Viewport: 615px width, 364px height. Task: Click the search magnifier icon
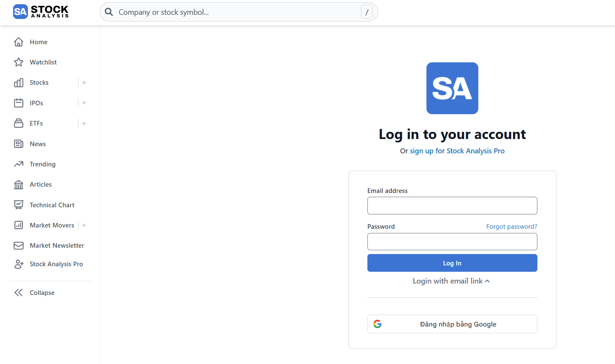pyautogui.click(x=109, y=12)
